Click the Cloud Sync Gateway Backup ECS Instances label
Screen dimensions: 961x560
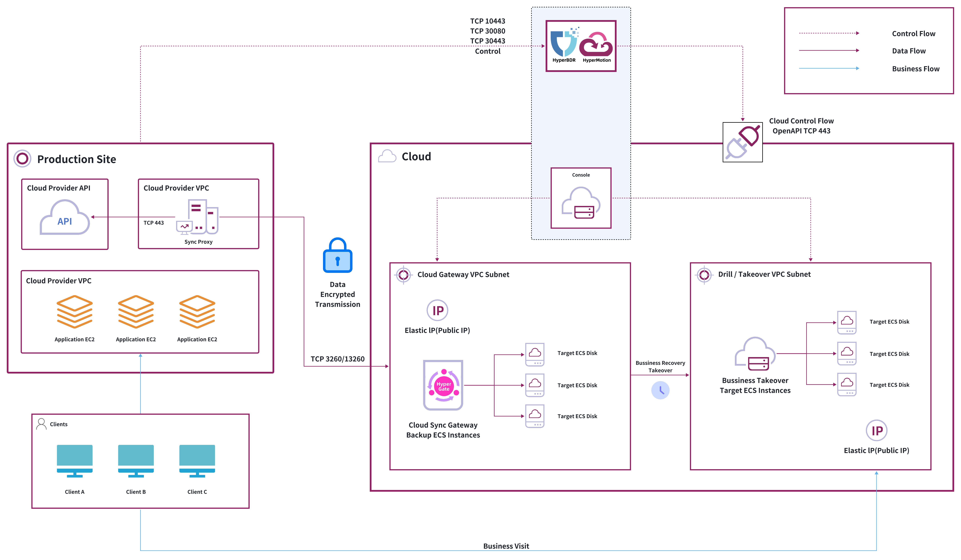point(443,430)
